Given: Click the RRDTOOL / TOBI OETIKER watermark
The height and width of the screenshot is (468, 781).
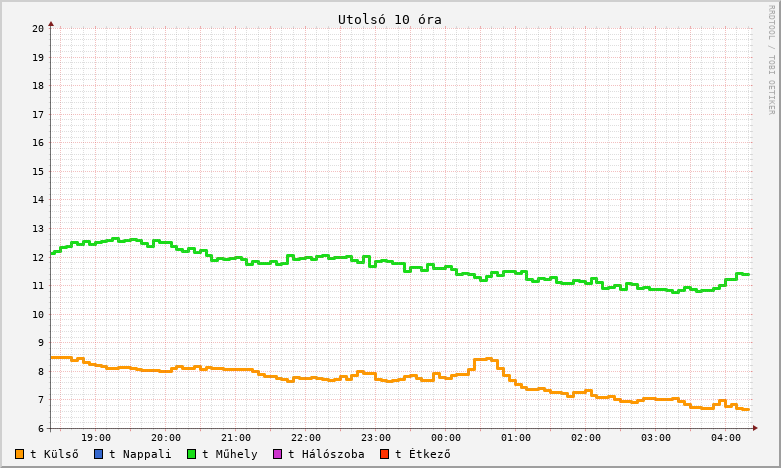Looking at the screenshot, I should [771, 59].
